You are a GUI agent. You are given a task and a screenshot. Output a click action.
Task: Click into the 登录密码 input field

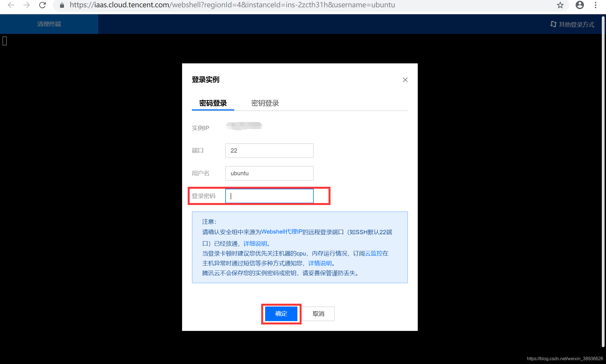click(x=269, y=196)
